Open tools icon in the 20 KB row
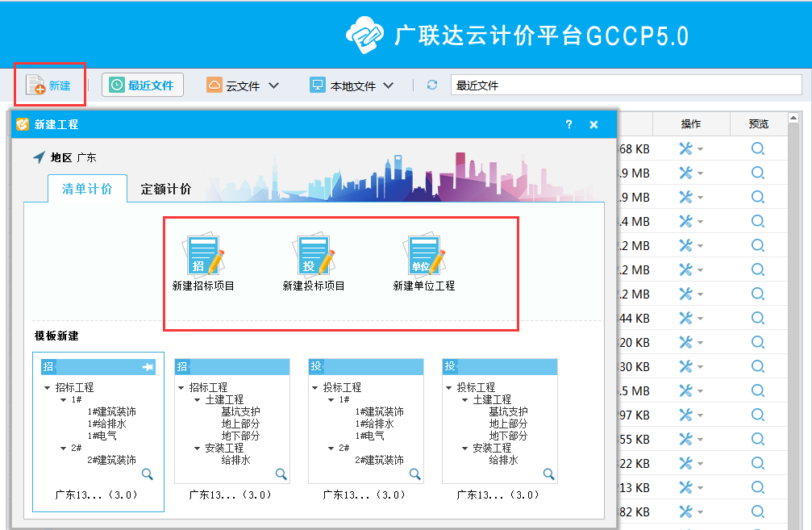This screenshot has width=812, height=530. click(685, 343)
